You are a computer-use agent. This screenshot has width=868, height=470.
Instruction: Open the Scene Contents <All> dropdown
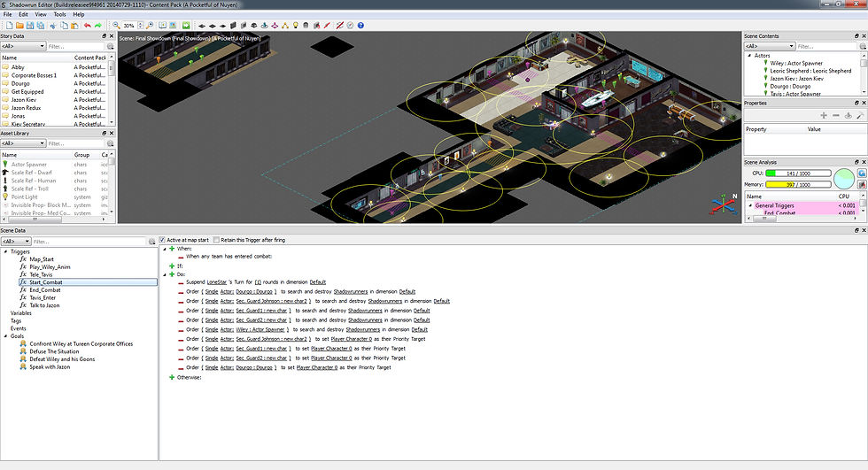click(770, 46)
